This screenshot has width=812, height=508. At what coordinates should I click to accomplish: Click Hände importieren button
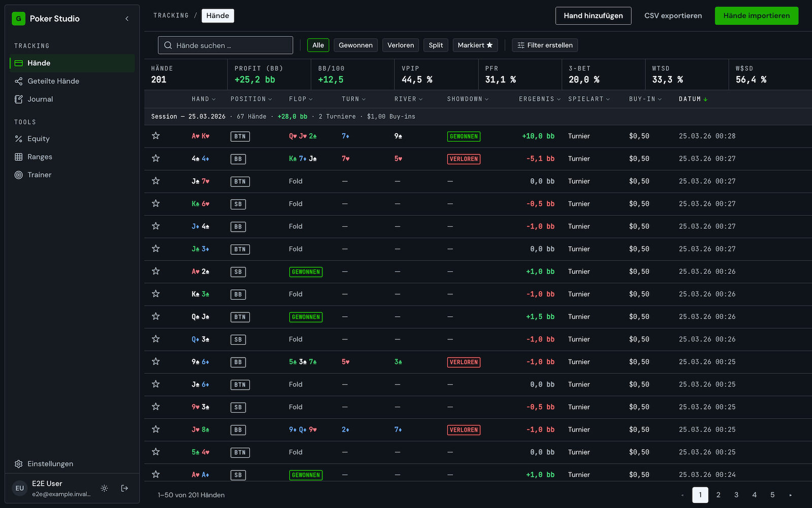pyautogui.click(x=756, y=16)
